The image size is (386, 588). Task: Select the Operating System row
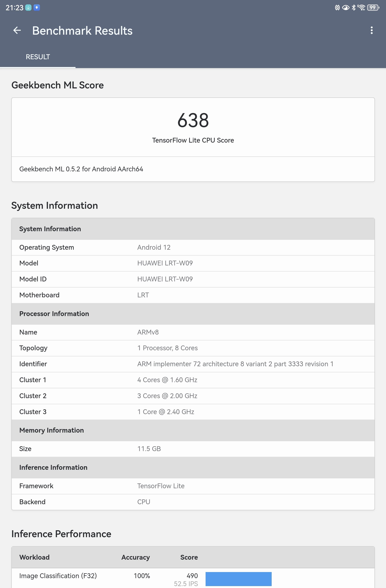[193, 247]
